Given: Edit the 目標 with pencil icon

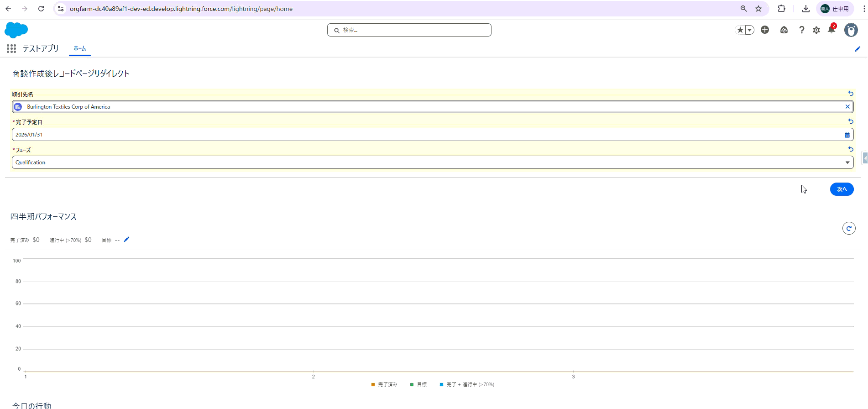Looking at the screenshot, I should pos(127,240).
